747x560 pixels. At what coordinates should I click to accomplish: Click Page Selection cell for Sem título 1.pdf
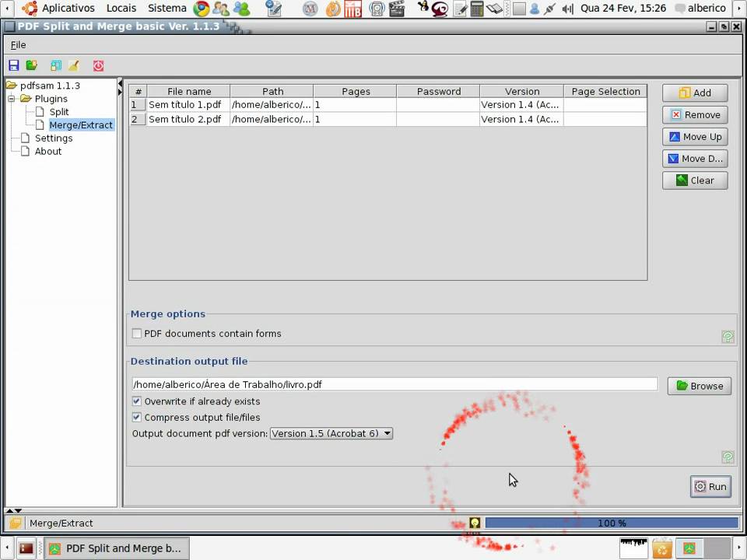(x=605, y=105)
